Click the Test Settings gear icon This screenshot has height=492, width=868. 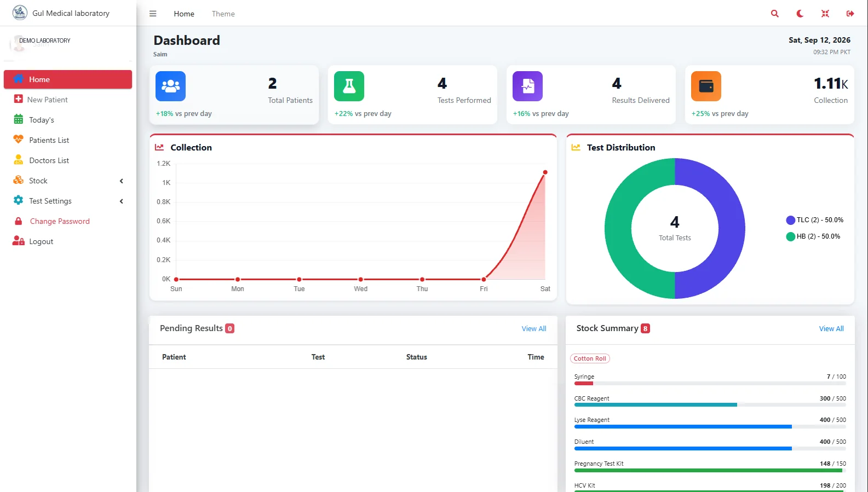pos(18,200)
